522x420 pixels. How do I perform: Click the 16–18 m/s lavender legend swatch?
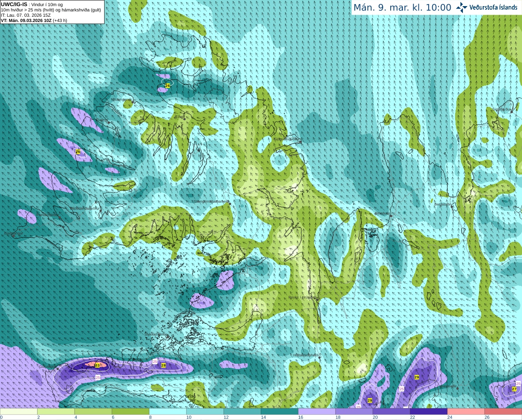point(317,411)
